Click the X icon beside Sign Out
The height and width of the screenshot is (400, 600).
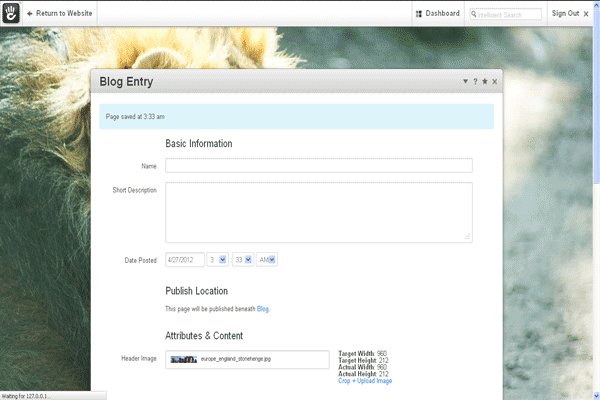(586, 14)
